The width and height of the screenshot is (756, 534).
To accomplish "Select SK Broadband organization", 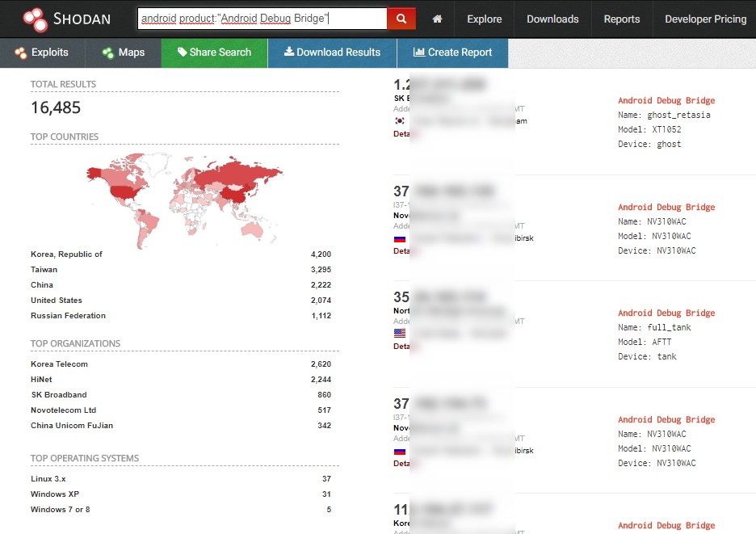I will 59,395.
